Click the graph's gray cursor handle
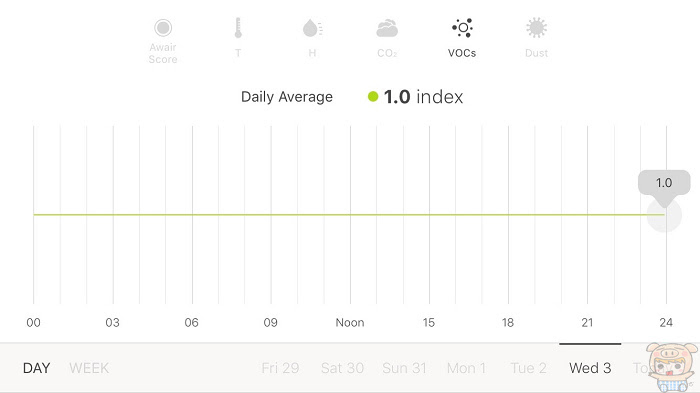This screenshot has height=393, width=700. (664, 215)
